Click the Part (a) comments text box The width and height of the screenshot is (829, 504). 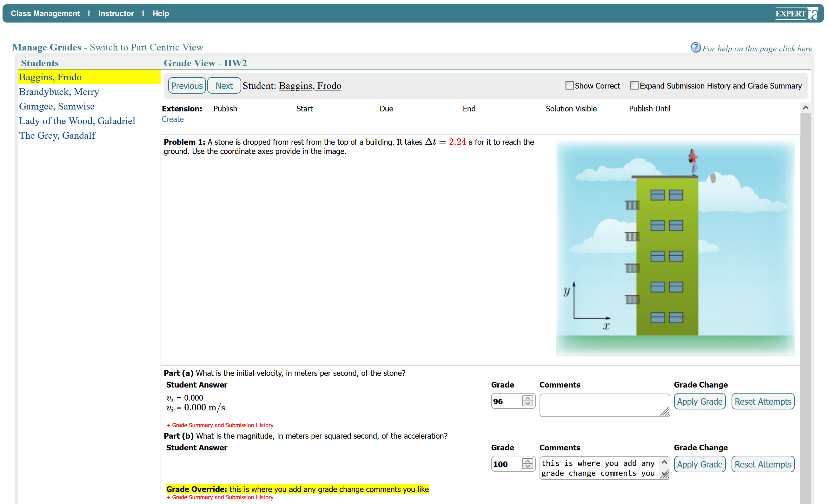(601, 405)
